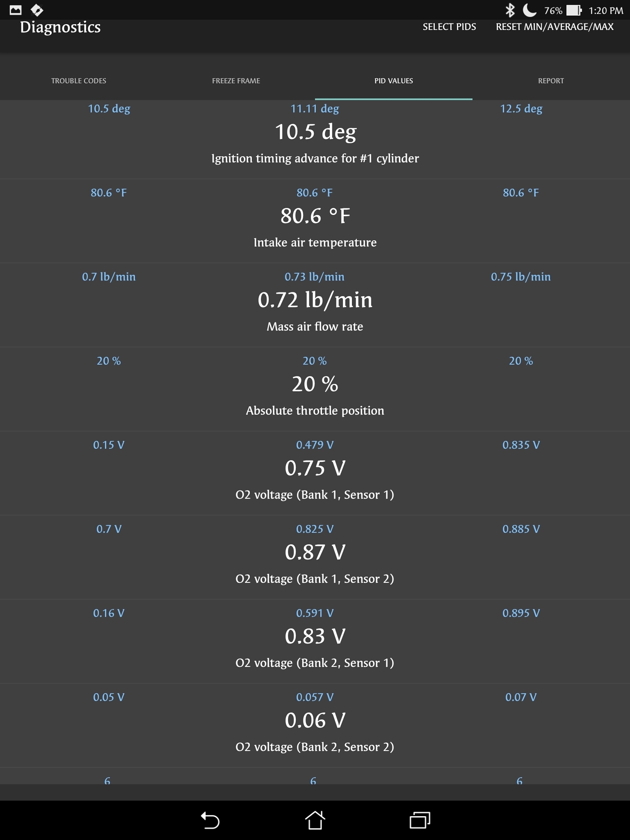The image size is (630, 840).
Task: Tap the do-not-disturb moon icon
Action: point(529,10)
